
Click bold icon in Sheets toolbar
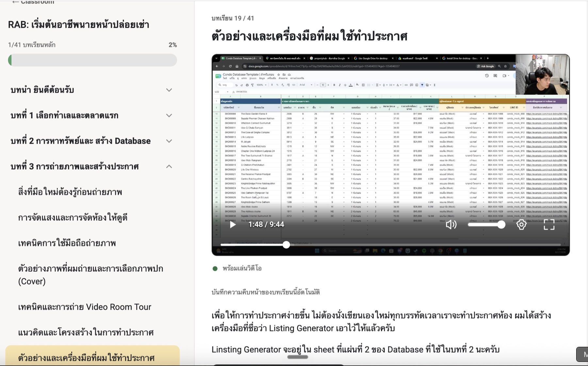pos(334,85)
